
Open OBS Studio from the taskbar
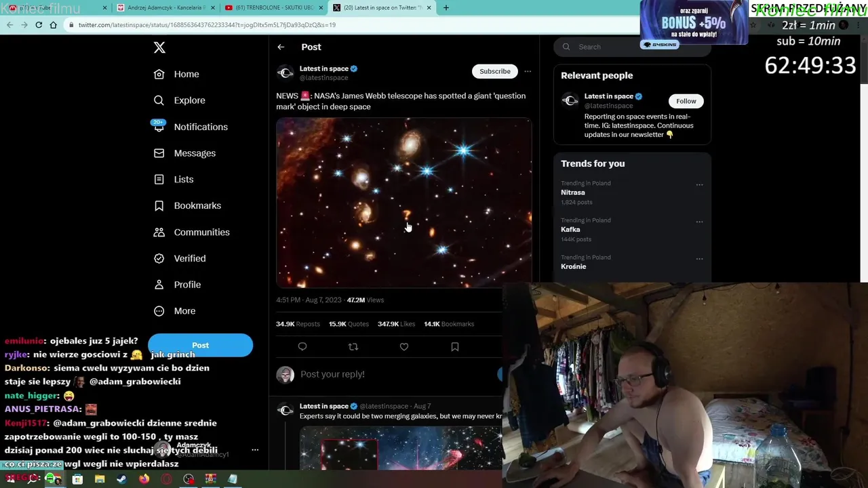point(189,479)
